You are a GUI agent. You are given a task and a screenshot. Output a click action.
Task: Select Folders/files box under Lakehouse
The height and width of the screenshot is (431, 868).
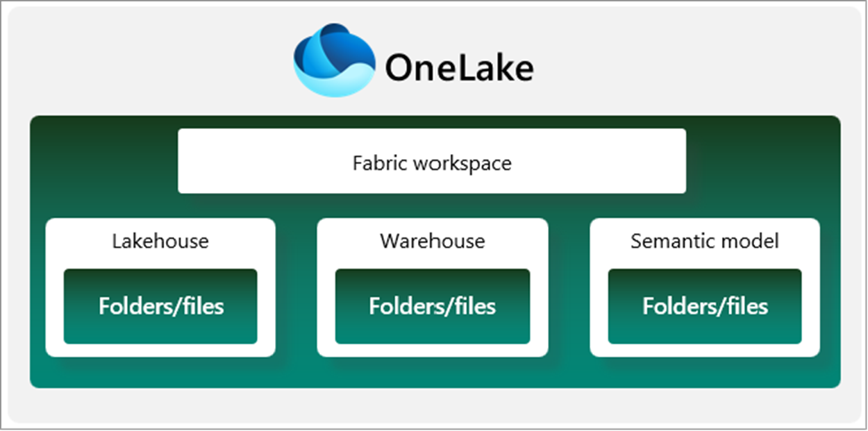(160, 306)
